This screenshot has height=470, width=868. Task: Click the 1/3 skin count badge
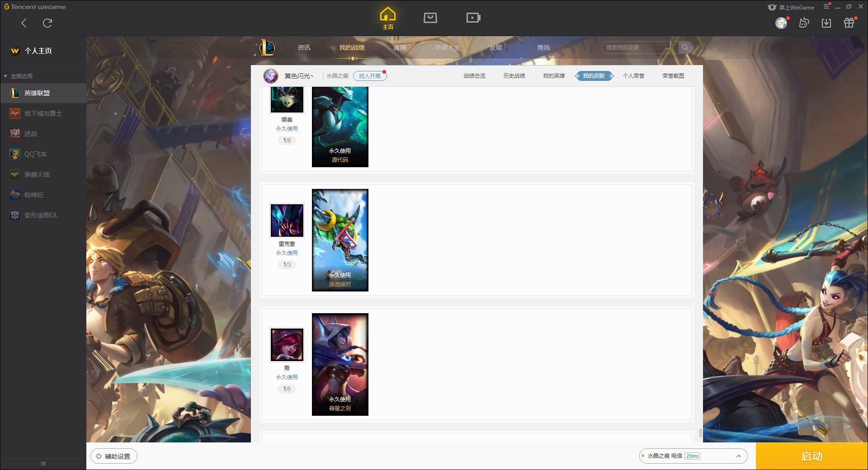click(x=287, y=265)
